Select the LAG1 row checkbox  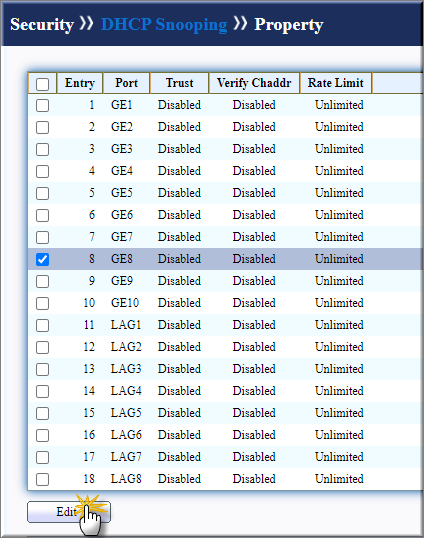click(43, 325)
